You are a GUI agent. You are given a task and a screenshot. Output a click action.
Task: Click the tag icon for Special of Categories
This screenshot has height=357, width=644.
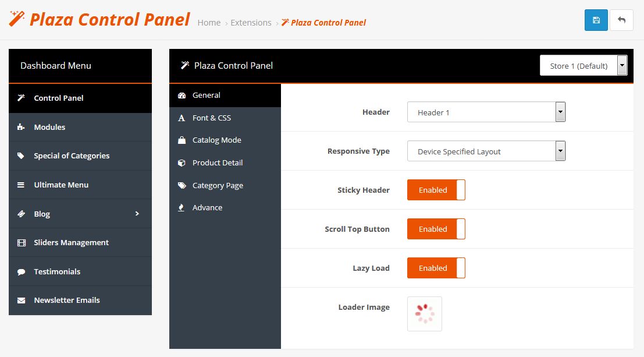point(21,156)
